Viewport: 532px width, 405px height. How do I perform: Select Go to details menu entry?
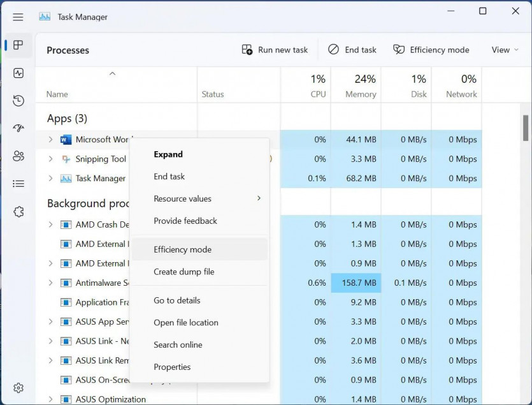(176, 300)
